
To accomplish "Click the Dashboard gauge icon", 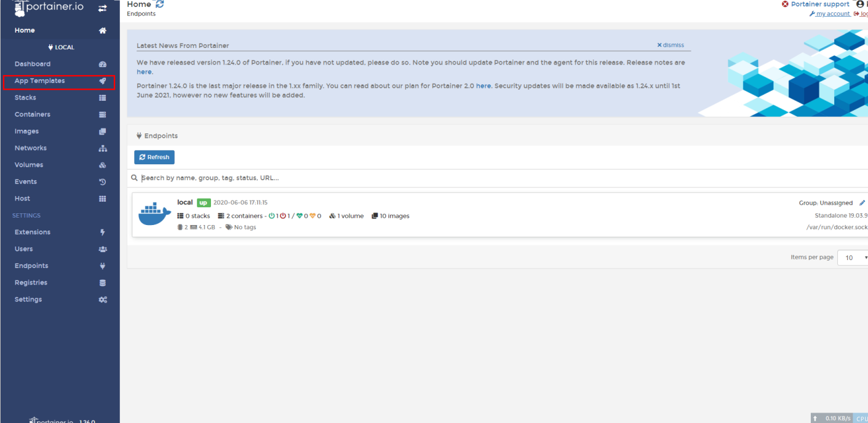I will click(103, 64).
